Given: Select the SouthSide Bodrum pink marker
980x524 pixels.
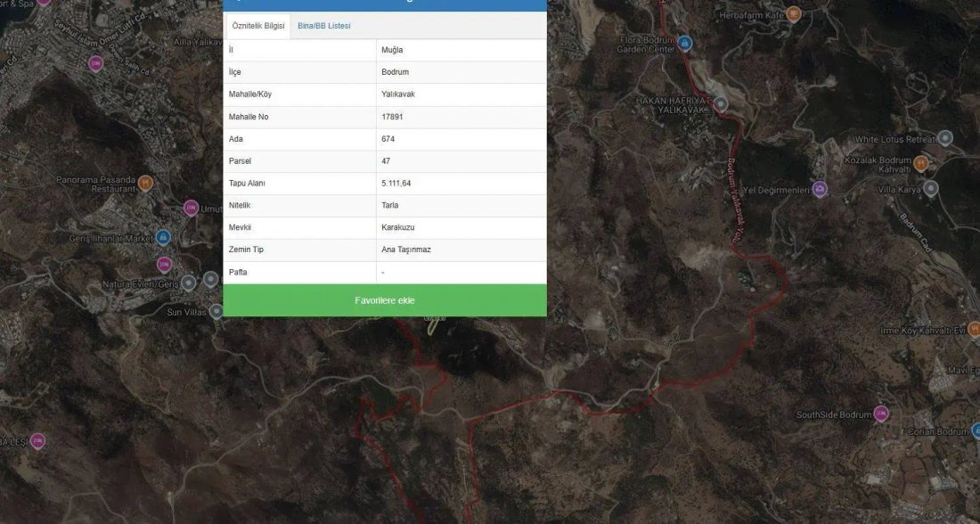Looking at the screenshot, I should [880, 413].
